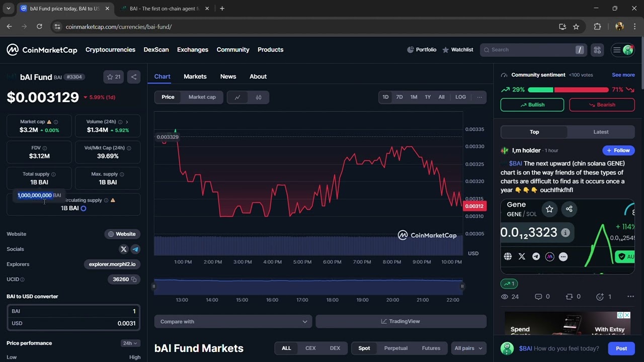This screenshot has width=644, height=362.
Task: Set chart range to All
Action: point(441,97)
